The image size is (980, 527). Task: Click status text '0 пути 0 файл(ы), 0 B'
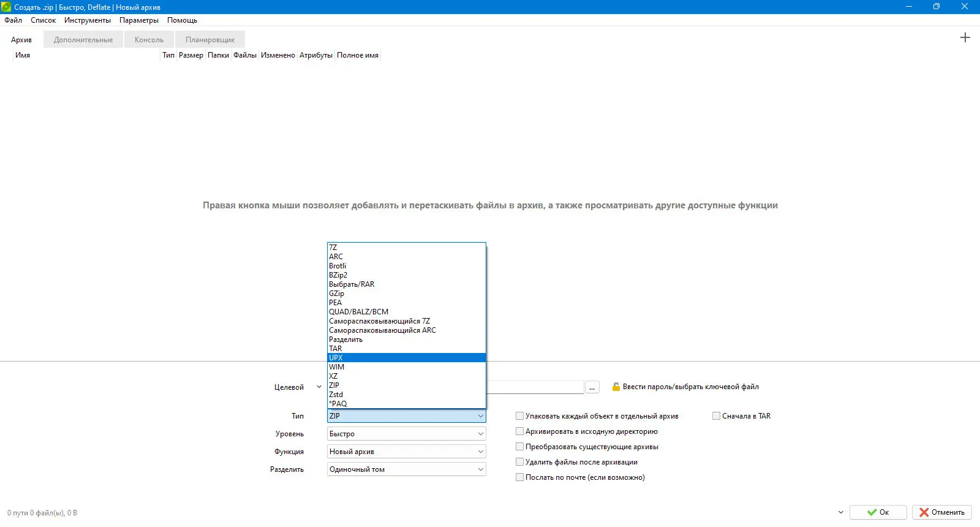tap(42, 513)
